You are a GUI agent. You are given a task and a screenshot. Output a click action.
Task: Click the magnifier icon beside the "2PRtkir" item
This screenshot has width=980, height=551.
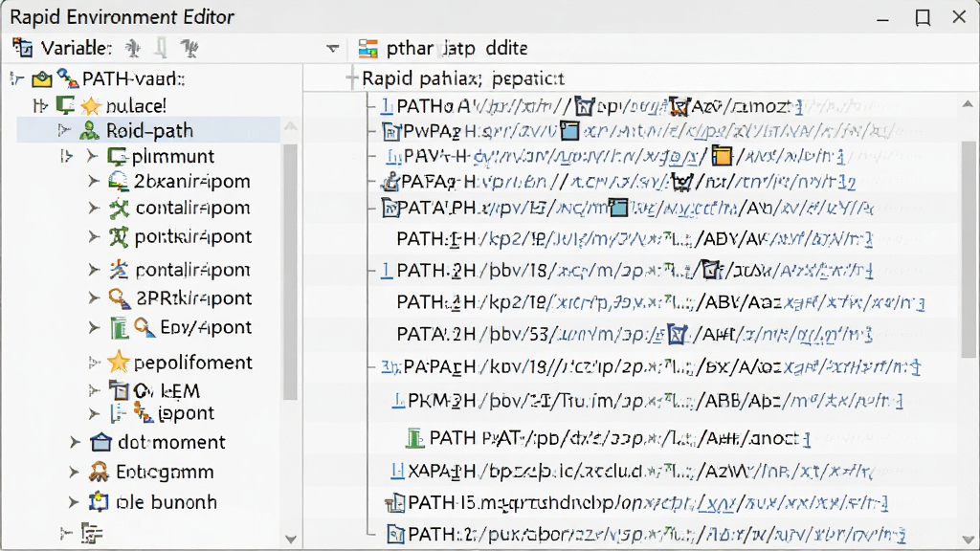pyautogui.click(x=119, y=298)
